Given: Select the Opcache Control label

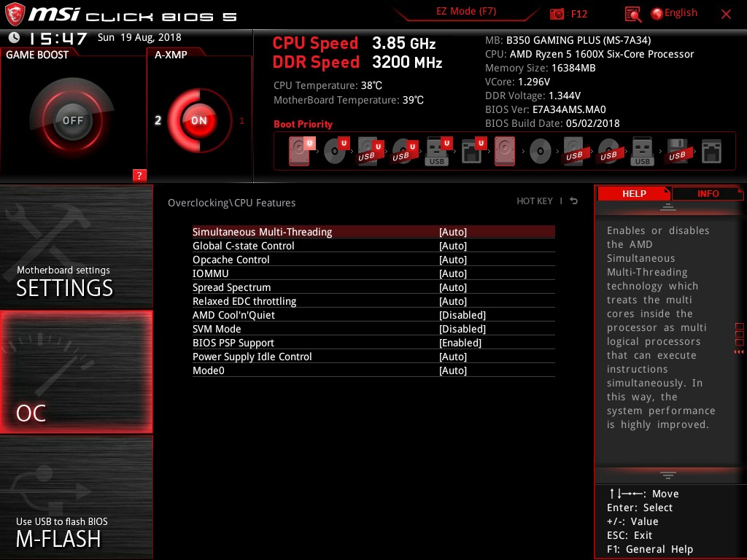Looking at the screenshot, I should tap(231, 260).
